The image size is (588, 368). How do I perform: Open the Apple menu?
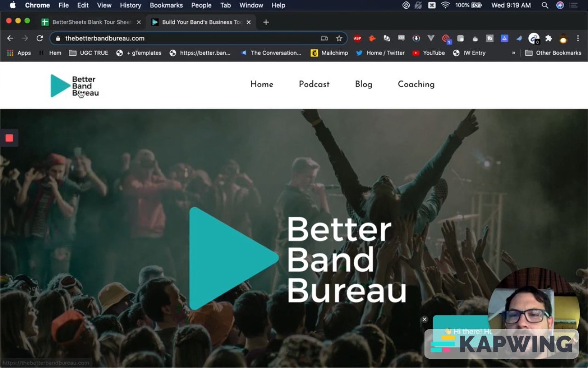pos(12,5)
